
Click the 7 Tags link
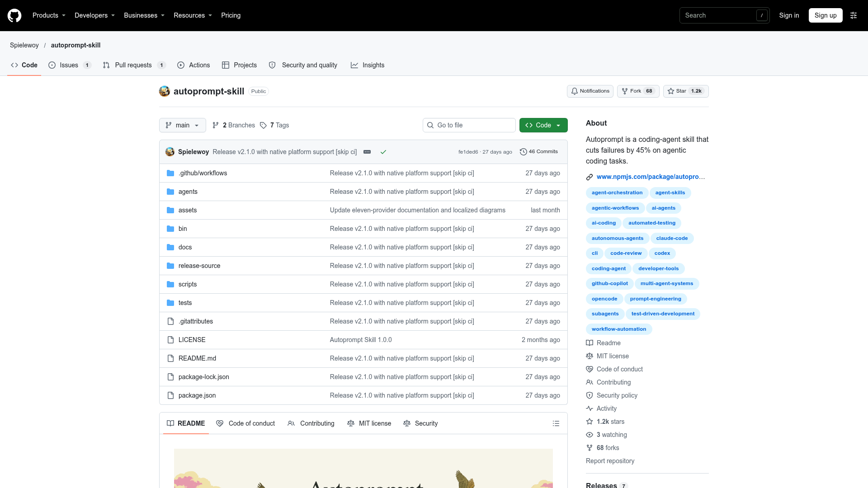(x=275, y=125)
